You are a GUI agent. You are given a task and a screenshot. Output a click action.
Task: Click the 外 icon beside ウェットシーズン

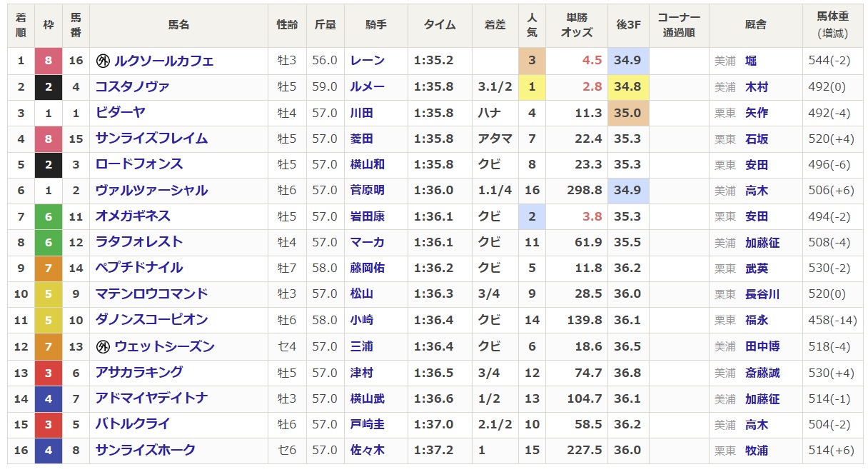103,346
